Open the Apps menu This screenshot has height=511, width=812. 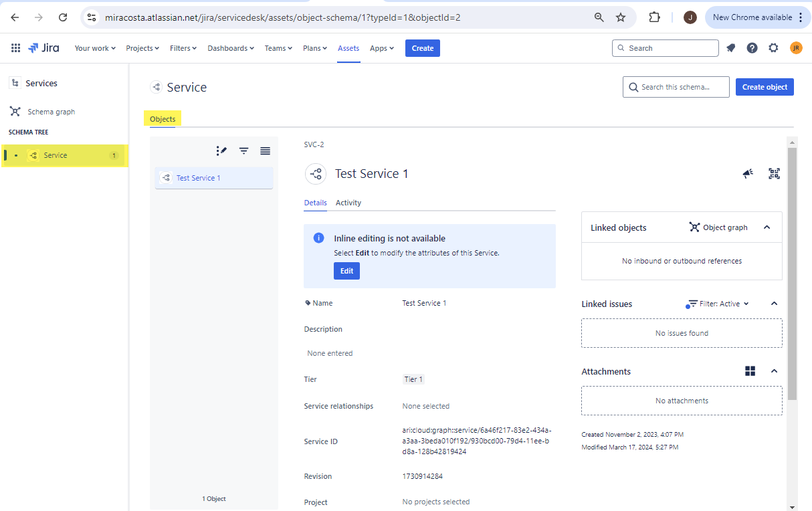382,48
